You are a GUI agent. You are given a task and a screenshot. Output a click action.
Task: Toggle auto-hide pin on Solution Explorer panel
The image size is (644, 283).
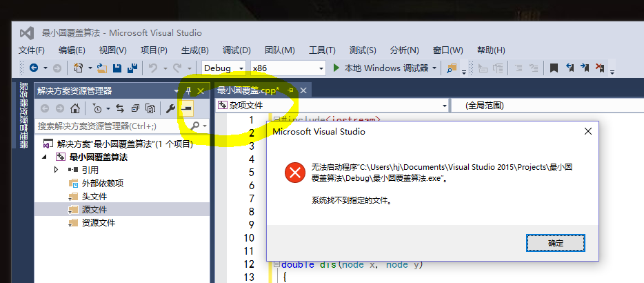tap(189, 91)
